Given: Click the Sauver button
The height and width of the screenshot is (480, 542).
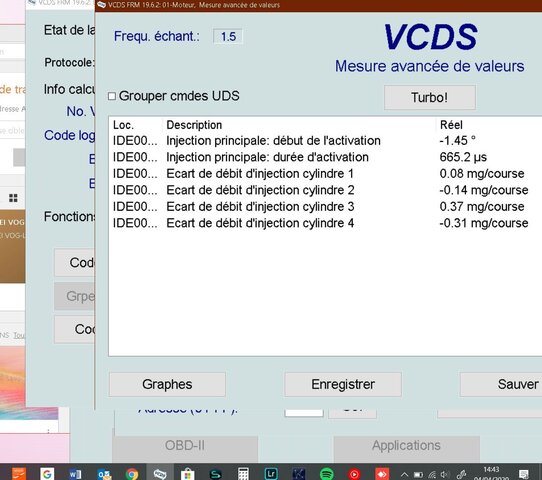Looking at the screenshot, I should (x=501, y=384).
